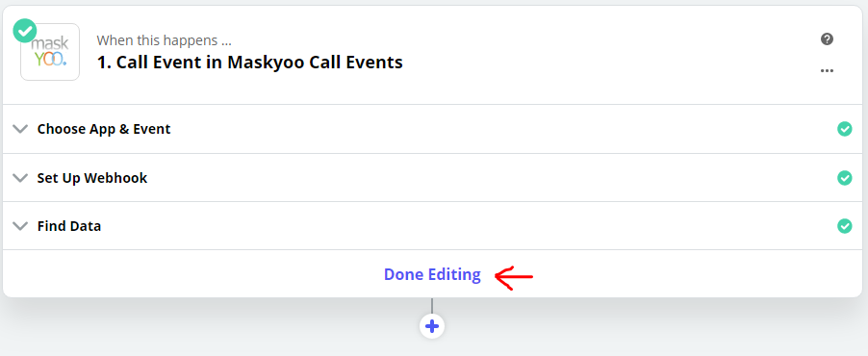Click the green checkmark badge on Maskyoo logo
Image resolution: width=868 pixels, height=356 pixels.
(25, 31)
